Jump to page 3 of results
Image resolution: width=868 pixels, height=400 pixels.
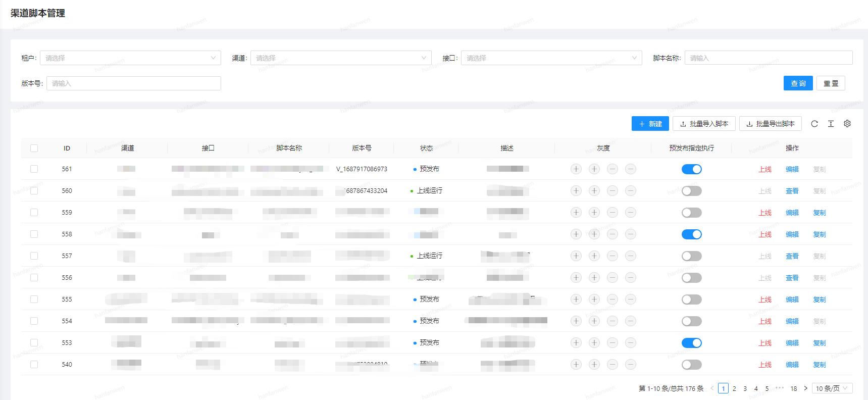click(745, 388)
